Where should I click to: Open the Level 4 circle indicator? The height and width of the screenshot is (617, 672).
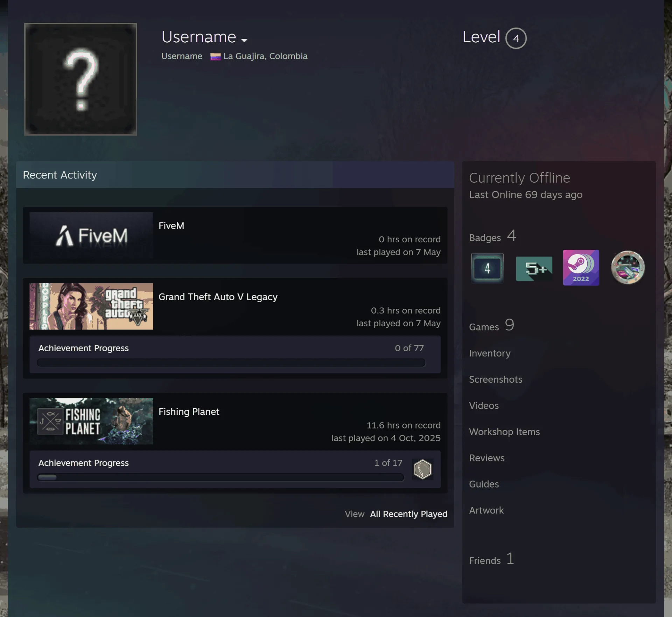click(516, 38)
